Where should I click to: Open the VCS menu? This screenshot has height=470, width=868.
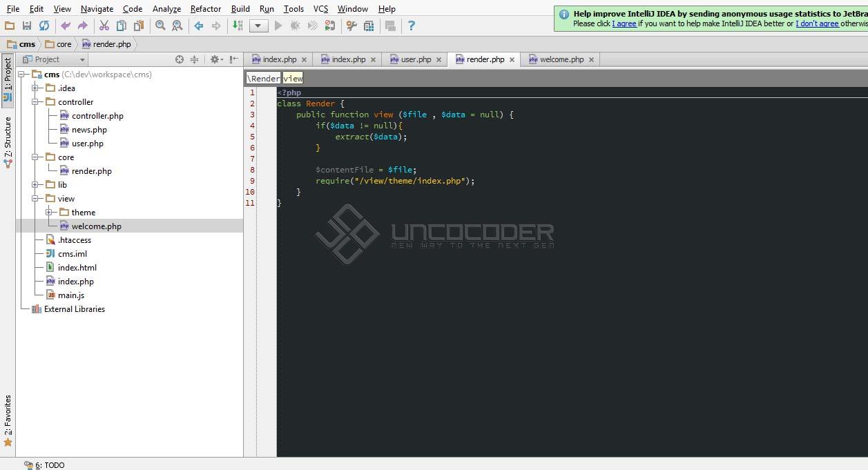coord(320,9)
